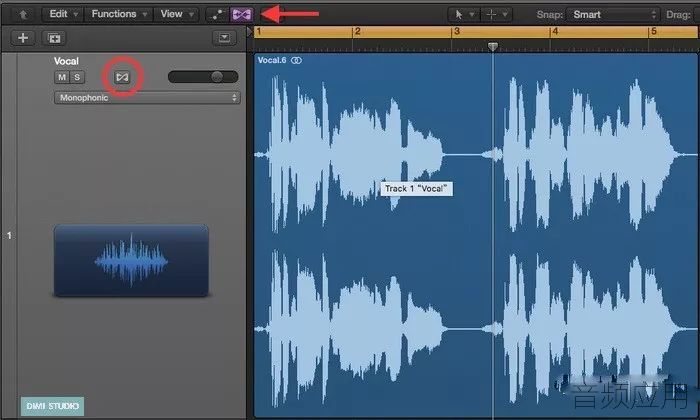Select the pointer left-click tool menu
This screenshot has width=700, height=420.
pos(464,15)
